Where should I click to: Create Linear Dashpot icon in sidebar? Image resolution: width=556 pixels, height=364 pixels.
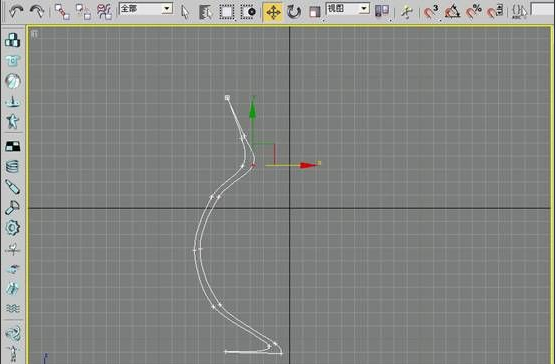[x=12, y=187]
